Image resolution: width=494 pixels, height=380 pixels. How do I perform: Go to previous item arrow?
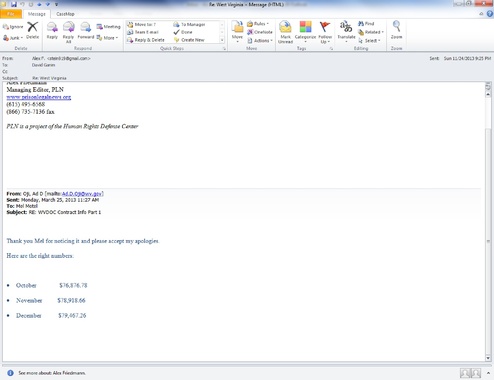pos(39,4)
